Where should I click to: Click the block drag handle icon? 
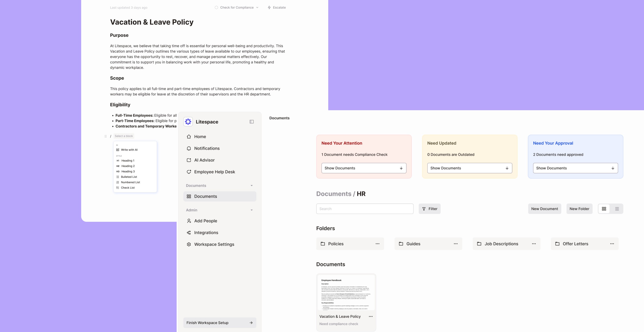point(105,136)
